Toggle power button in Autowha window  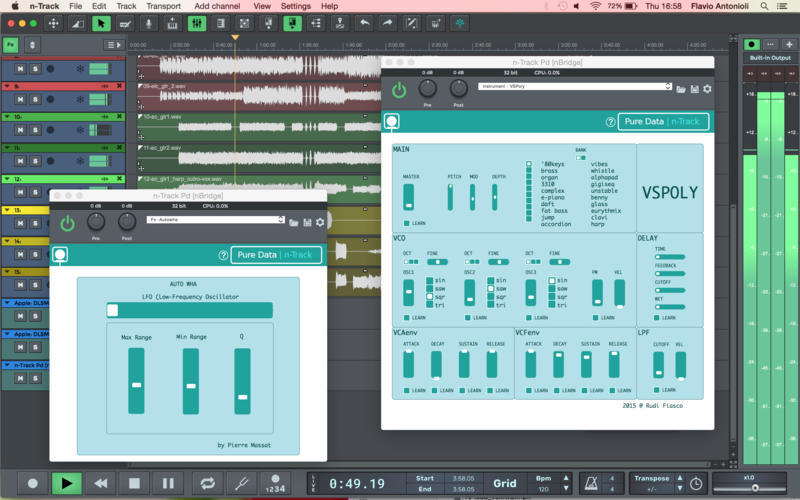(x=67, y=223)
